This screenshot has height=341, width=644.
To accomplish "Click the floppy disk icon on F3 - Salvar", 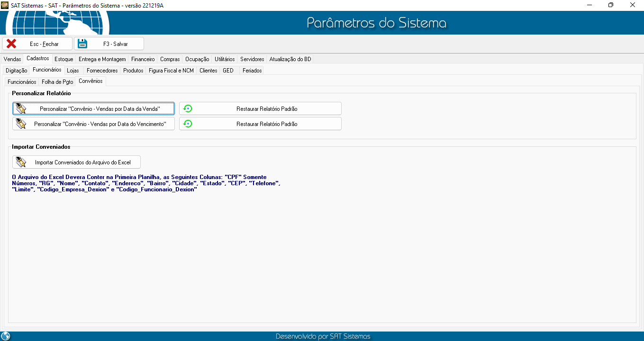I will pyautogui.click(x=82, y=44).
